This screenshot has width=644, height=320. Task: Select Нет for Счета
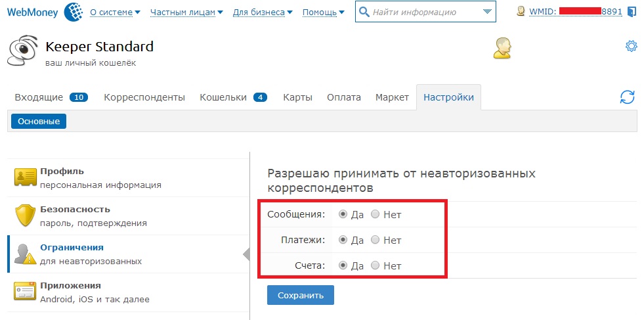tap(375, 265)
